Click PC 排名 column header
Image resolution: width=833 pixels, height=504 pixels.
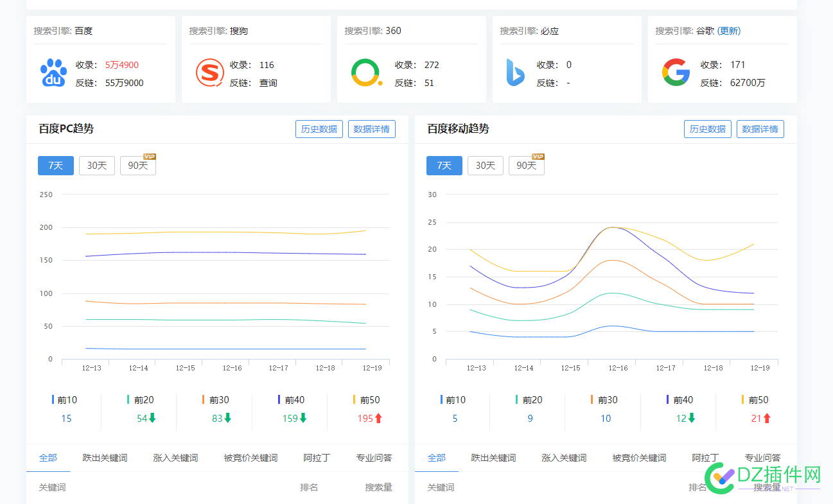(x=309, y=487)
